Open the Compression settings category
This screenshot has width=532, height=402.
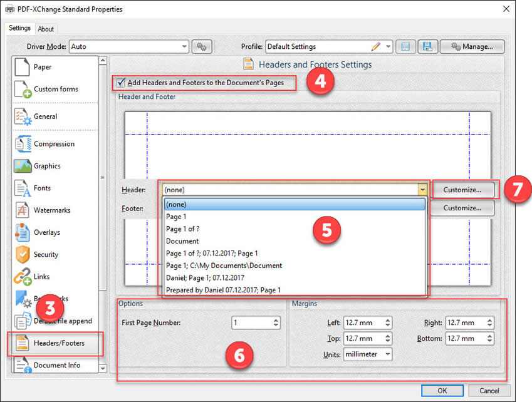click(x=55, y=144)
